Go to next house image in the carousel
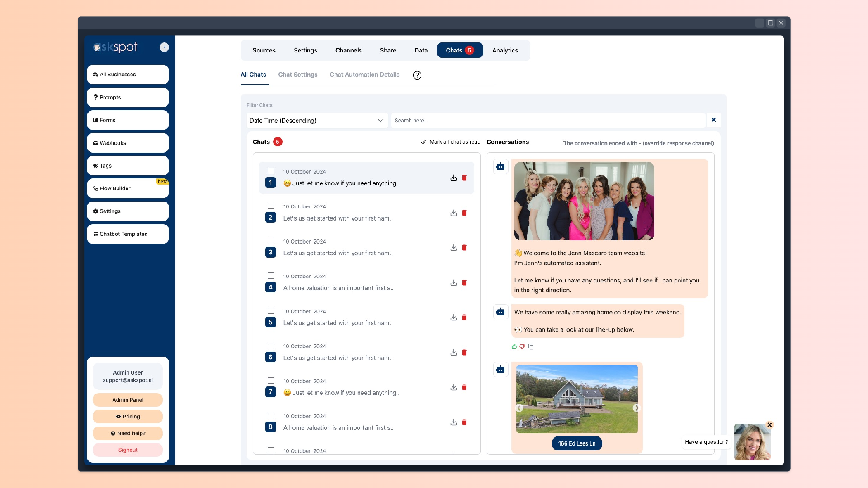 click(636, 408)
